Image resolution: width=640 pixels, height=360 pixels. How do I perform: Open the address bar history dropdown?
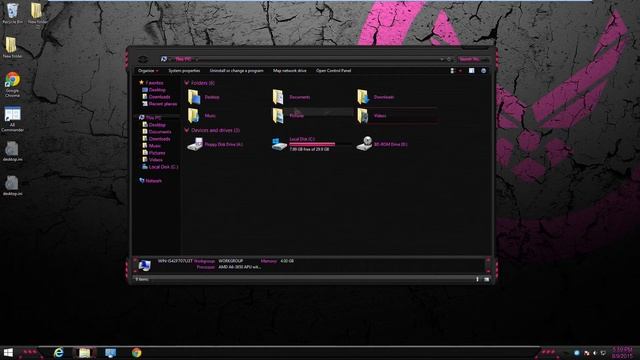(x=442, y=59)
